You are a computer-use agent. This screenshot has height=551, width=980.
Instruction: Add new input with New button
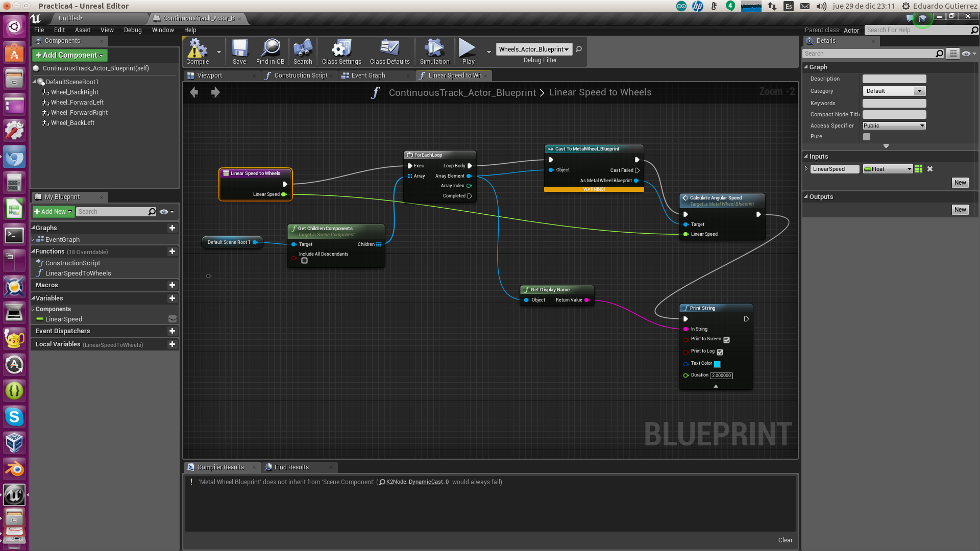[x=960, y=183]
